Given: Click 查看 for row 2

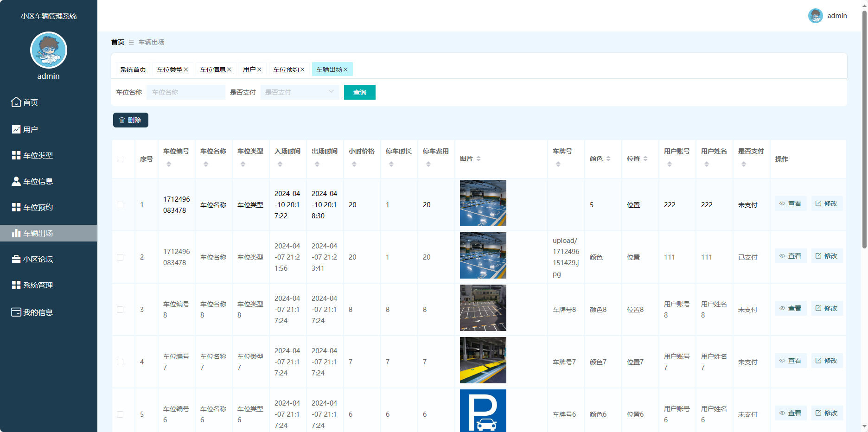Looking at the screenshot, I should 791,256.
